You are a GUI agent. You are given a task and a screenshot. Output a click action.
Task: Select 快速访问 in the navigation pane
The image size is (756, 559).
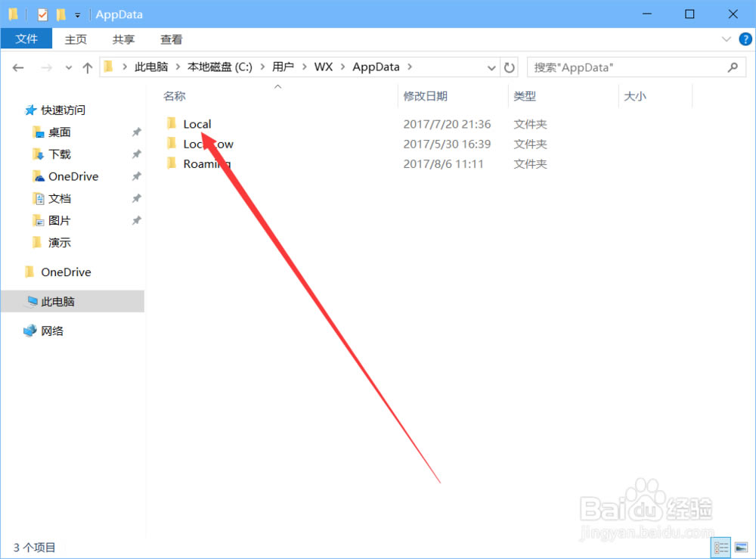click(64, 110)
